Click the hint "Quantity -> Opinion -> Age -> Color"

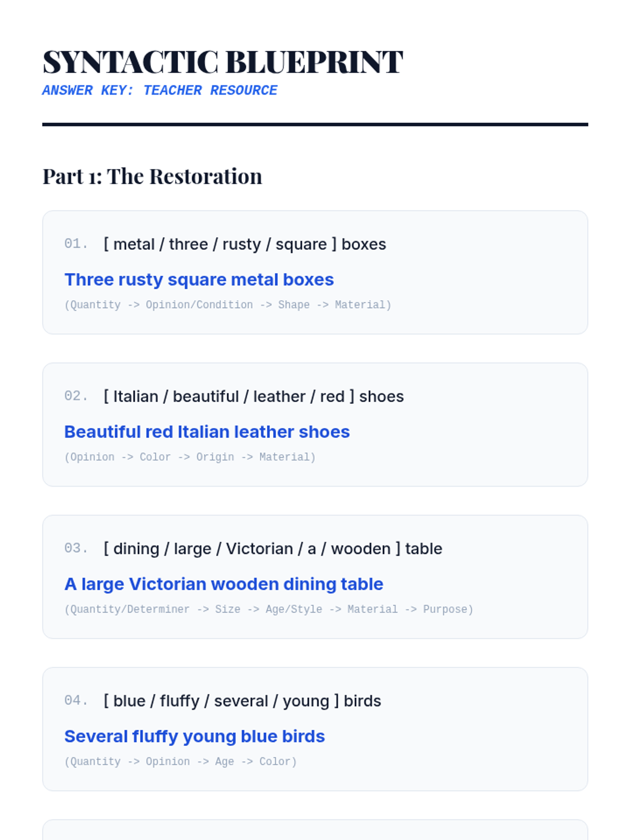tap(181, 762)
